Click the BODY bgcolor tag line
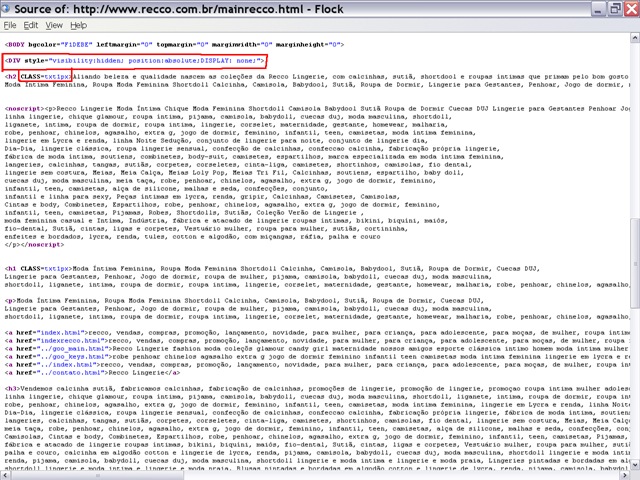 [174, 44]
